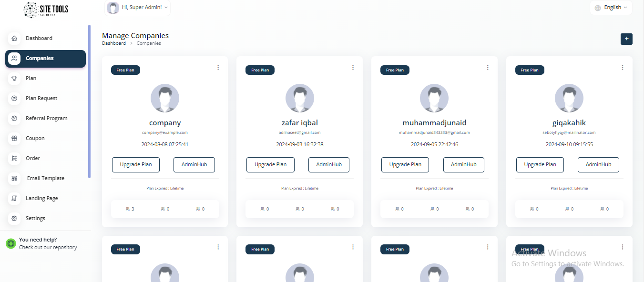Click the Settings gear icon in sidebar
The height and width of the screenshot is (282, 644).
point(14,218)
